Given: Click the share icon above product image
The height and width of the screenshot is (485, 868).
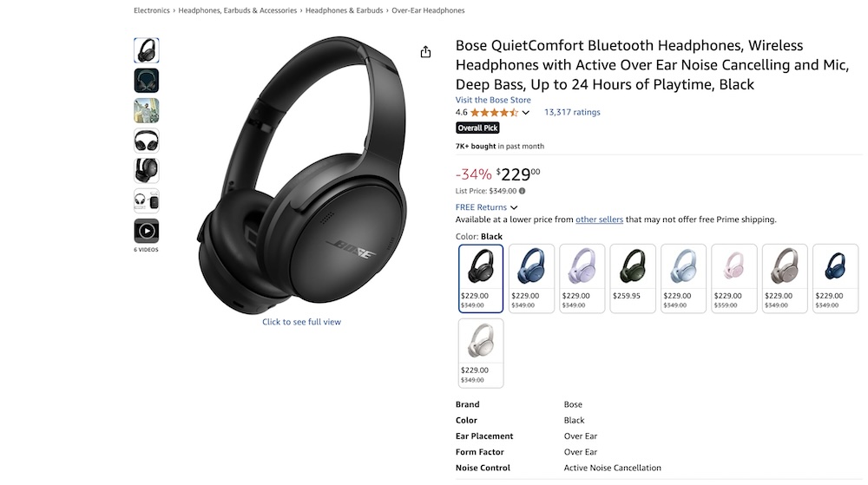Looking at the screenshot, I should tap(425, 51).
